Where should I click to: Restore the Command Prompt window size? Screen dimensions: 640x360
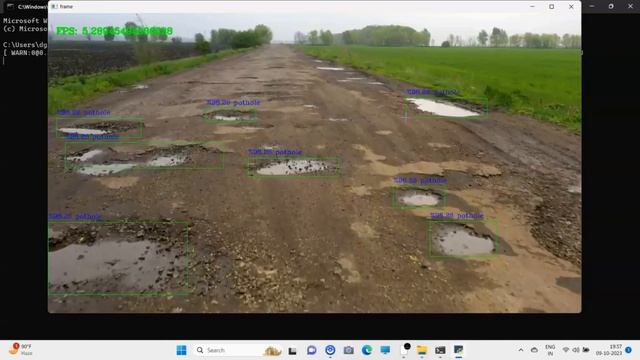coord(611,7)
